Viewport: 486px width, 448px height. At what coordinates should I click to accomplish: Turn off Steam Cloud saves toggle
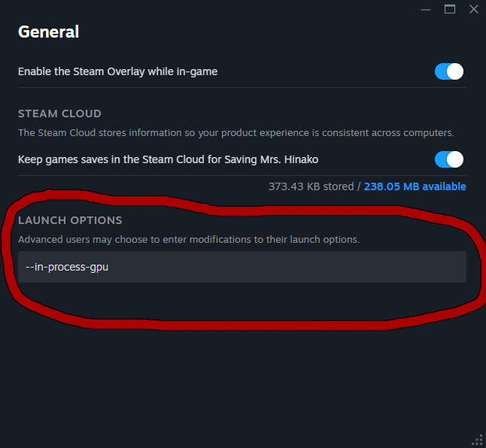[x=449, y=159]
